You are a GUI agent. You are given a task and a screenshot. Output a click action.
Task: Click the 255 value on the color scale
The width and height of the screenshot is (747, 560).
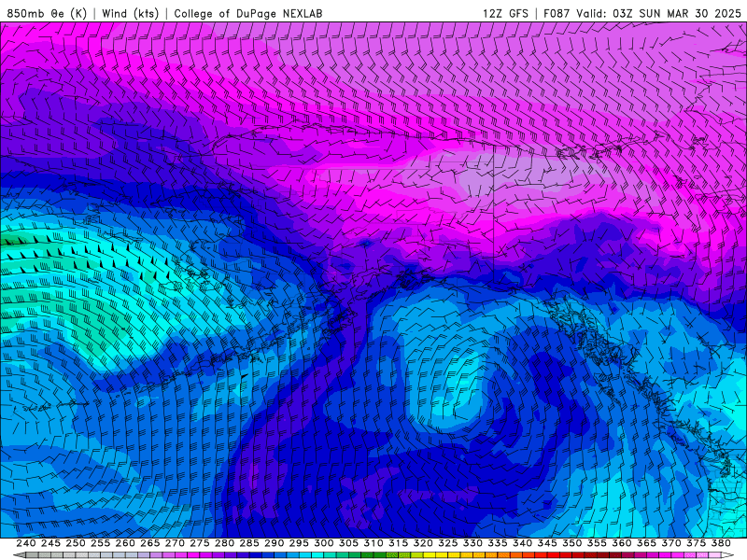tap(100, 543)
